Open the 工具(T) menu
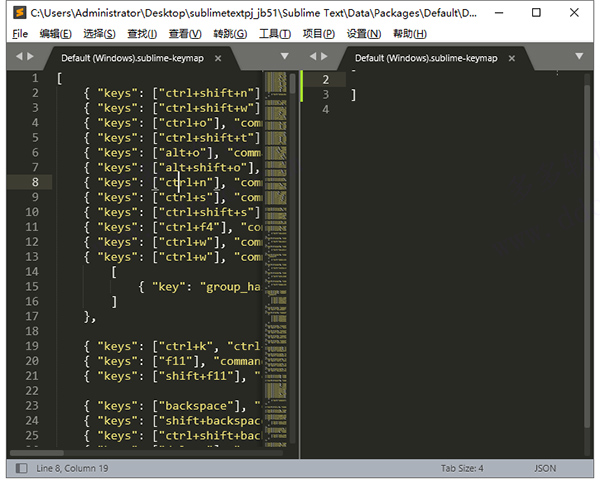 275,33
